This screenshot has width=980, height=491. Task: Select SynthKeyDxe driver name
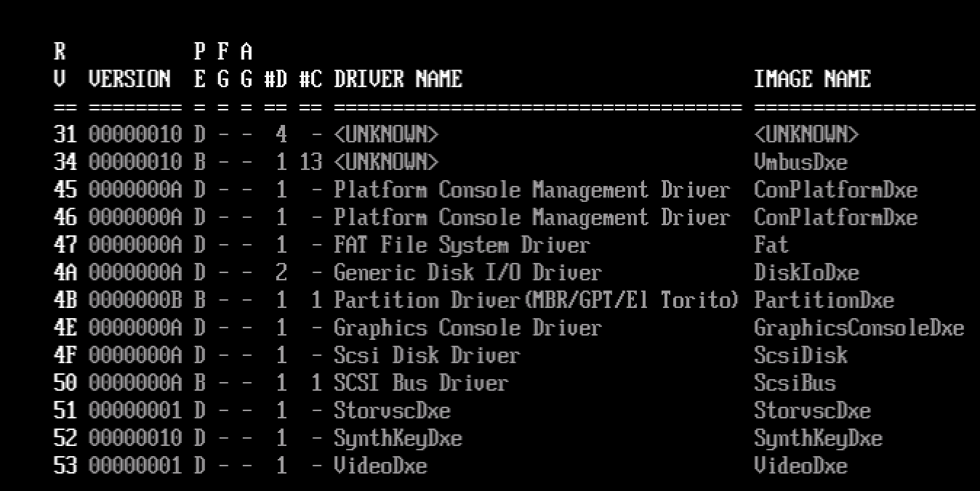pos(398,438)
